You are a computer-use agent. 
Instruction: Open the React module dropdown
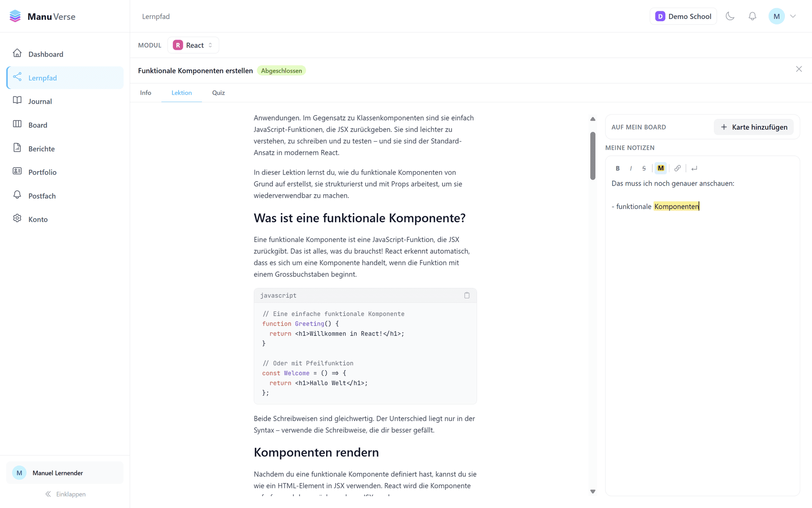point(193,45)
